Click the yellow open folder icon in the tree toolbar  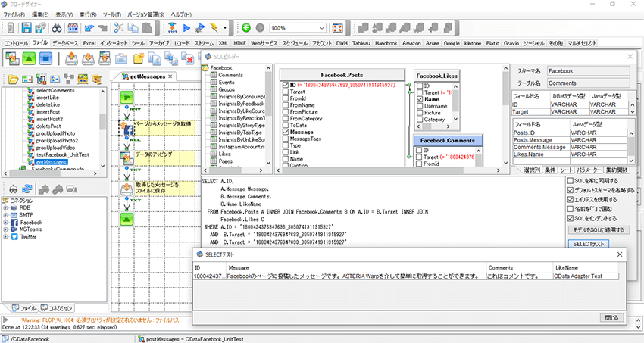click(13, 79)
